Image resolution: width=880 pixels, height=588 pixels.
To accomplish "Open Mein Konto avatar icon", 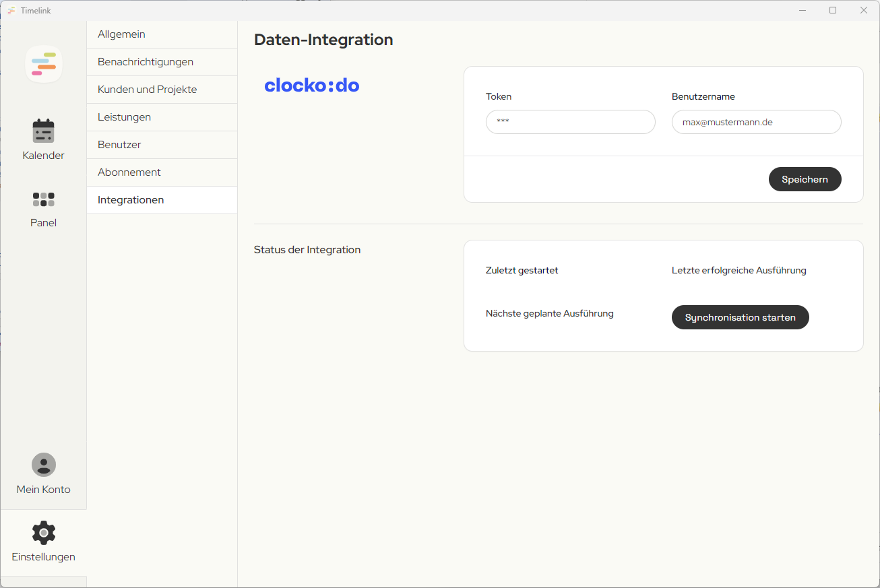I will (x=44, y=465).
